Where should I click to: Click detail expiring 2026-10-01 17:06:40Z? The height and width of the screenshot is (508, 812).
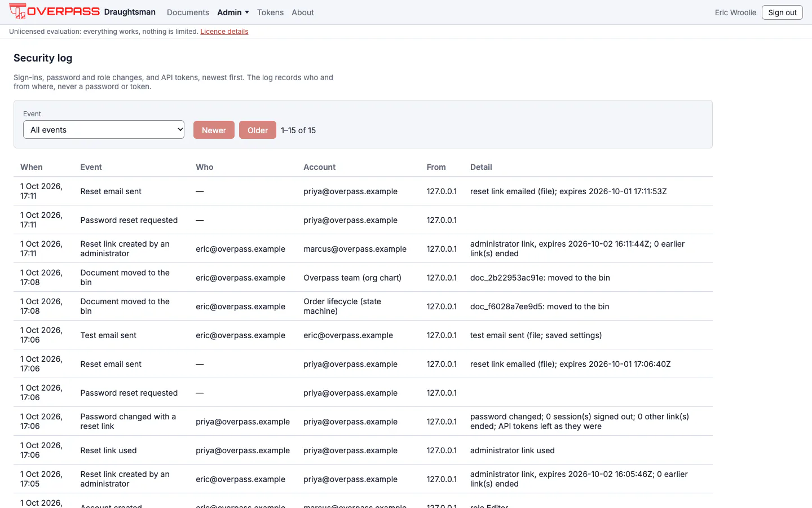(x=571, y=364)
